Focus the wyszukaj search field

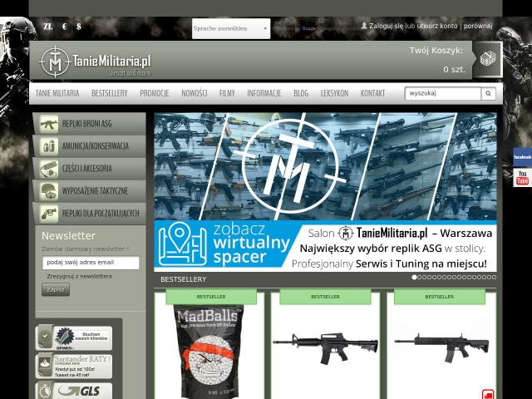coord(443,93)
